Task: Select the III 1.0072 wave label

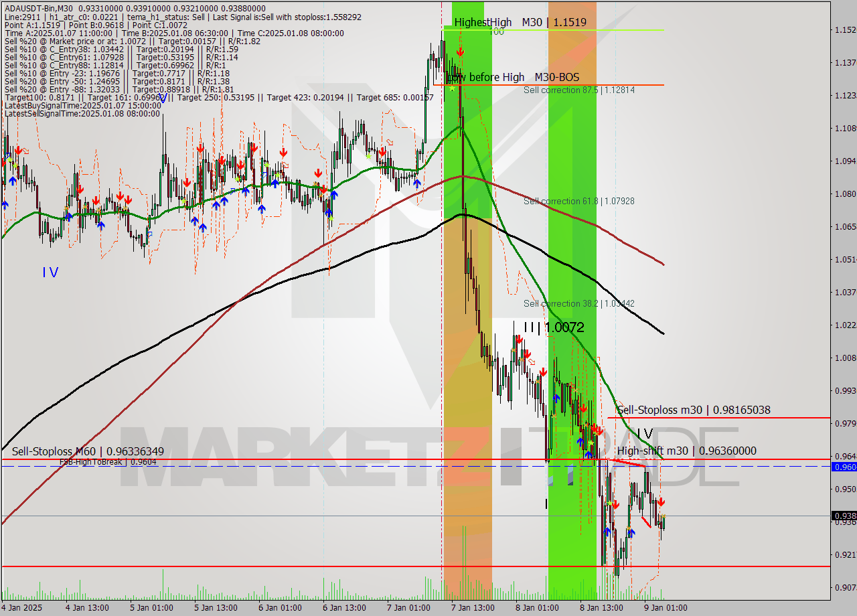Action: click(554, 327)
